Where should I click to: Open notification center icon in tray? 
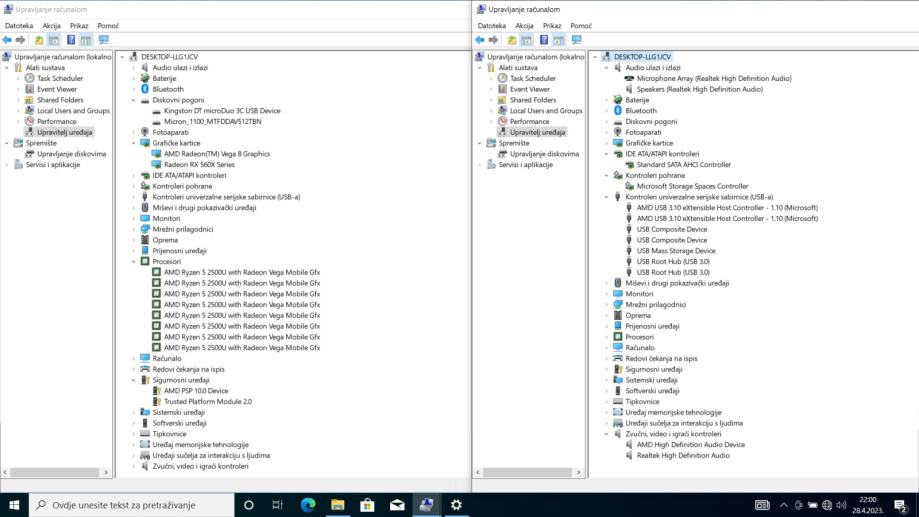[901, 505]
